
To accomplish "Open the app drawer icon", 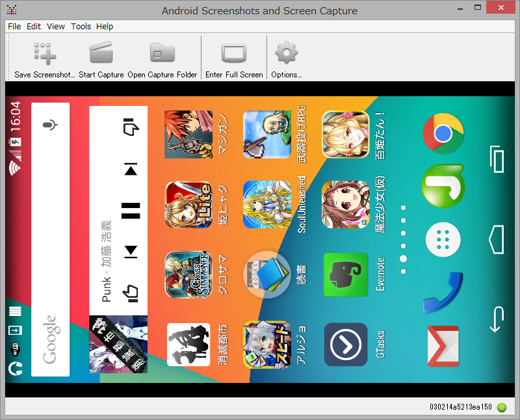I will point(443,239).
